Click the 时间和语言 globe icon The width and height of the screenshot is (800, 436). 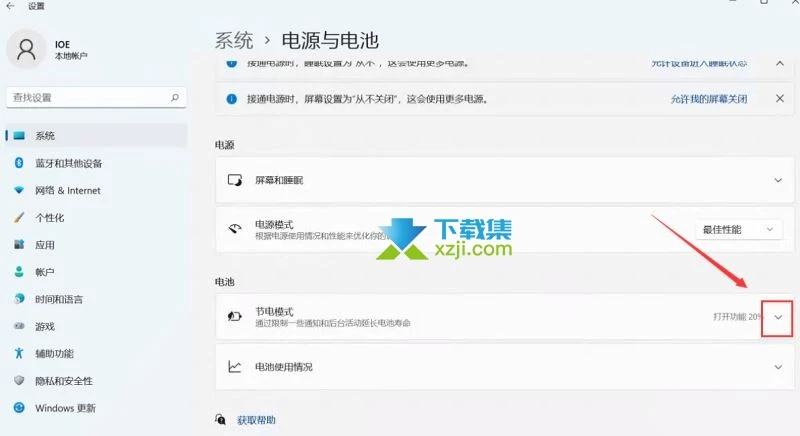pyautogui.click(x=19, y=299)
